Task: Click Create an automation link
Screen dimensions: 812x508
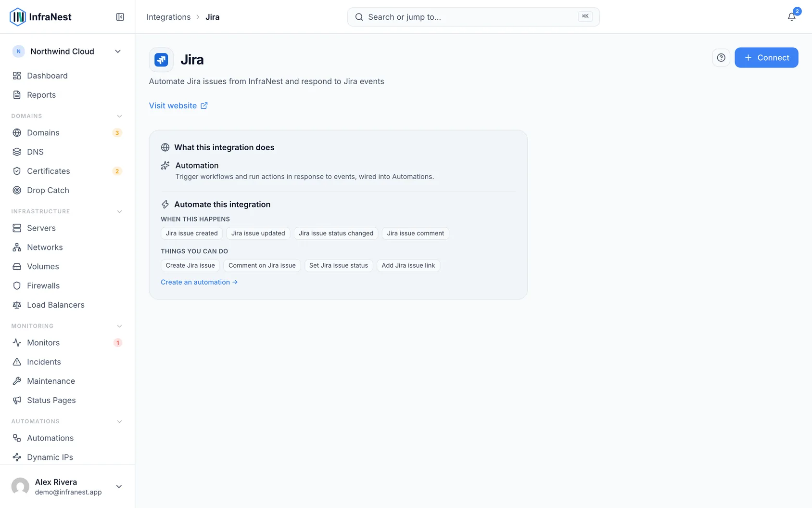Action: [x=199, y=282]
